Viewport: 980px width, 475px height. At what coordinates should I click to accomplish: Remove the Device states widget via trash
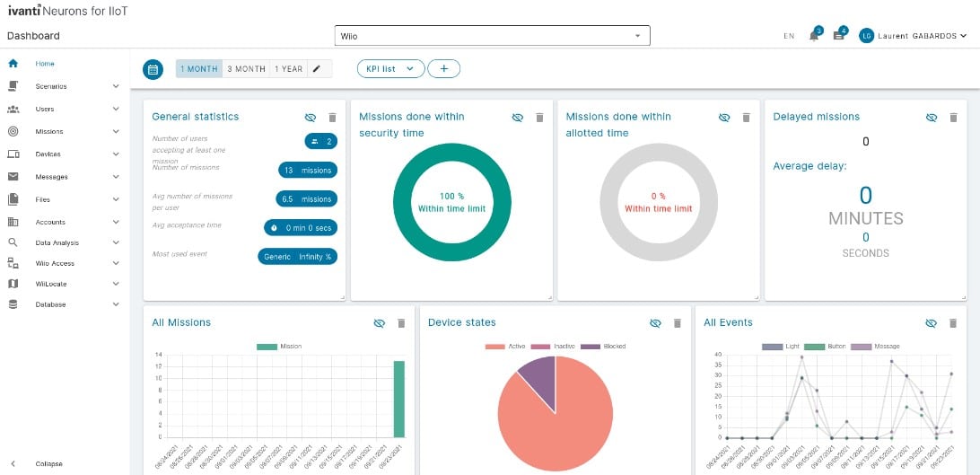677,323
